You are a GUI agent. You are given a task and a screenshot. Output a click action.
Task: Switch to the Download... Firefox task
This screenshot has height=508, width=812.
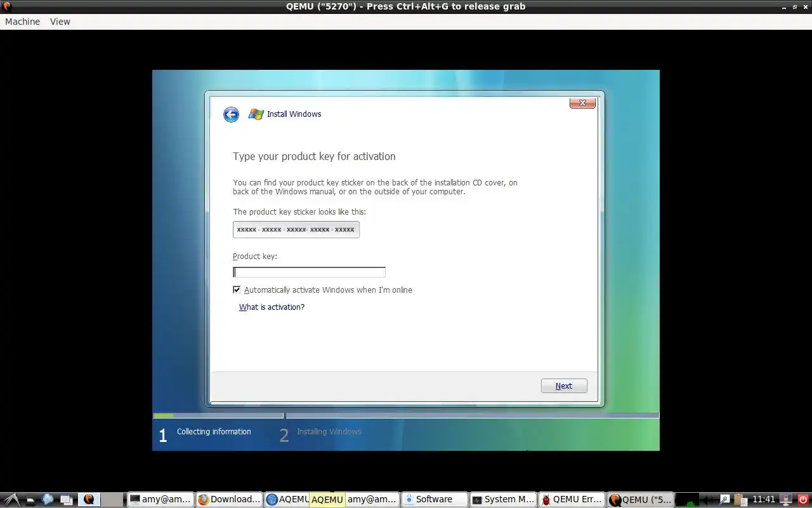(x=229, y=500)
